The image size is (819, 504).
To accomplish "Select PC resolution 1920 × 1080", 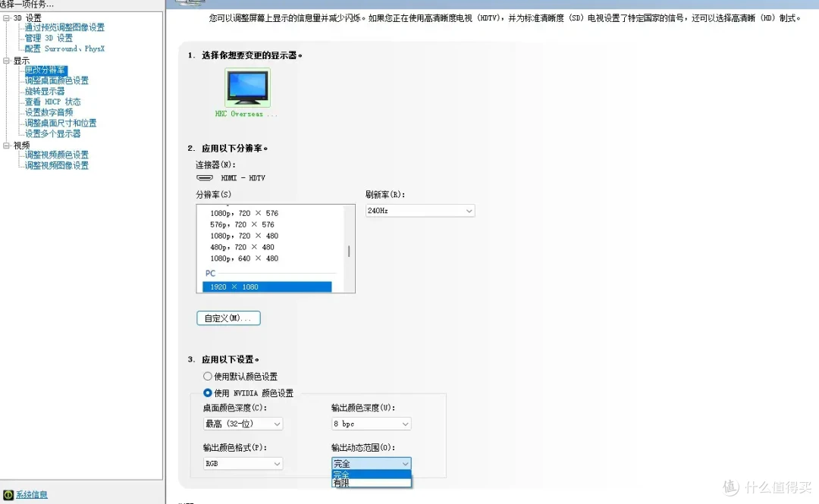I will coord(267,286).
